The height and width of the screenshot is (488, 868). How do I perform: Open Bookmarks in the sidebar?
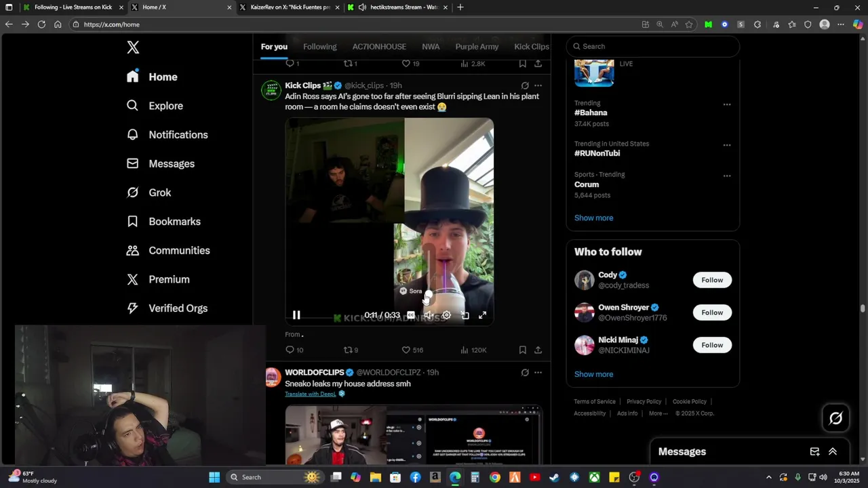coord(163,222)
